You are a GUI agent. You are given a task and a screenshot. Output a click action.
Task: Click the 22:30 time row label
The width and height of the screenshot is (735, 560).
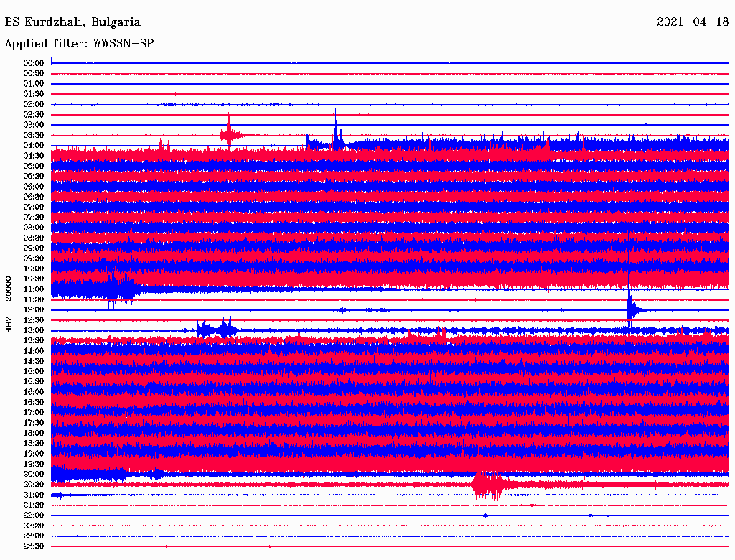34,526
